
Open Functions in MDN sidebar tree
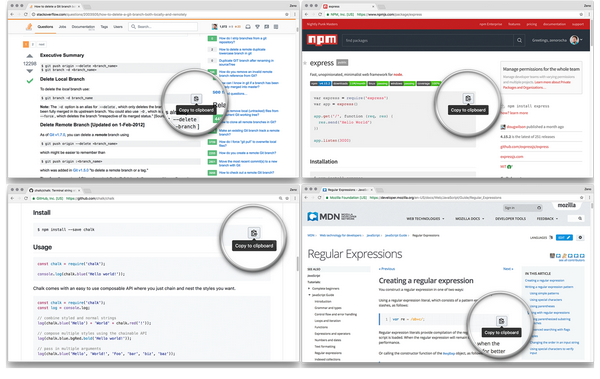(x=321, y=327)
